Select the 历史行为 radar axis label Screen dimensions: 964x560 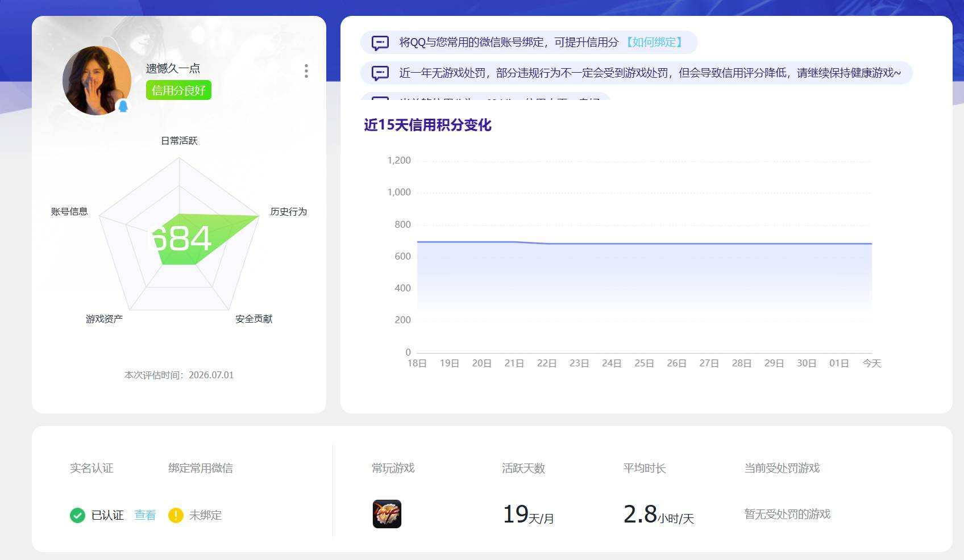tap(288, 211)
